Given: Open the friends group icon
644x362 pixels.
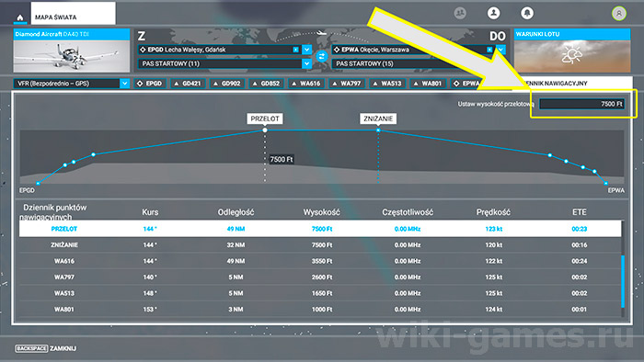Looking at the screenshot, I should pyautogui.click(x=460, y=13).
